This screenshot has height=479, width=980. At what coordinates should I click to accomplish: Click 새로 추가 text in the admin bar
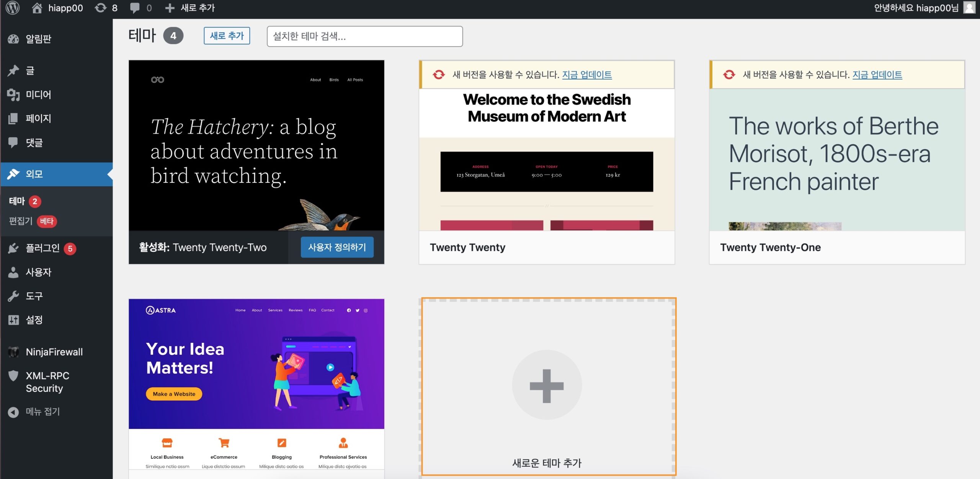click(198, 8)
